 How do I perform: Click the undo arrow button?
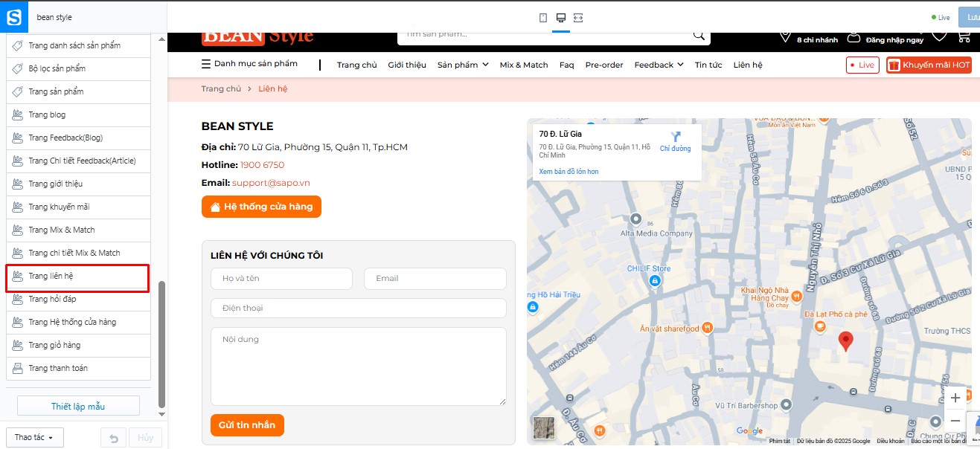pyautogui.click(x=113, y=437)
